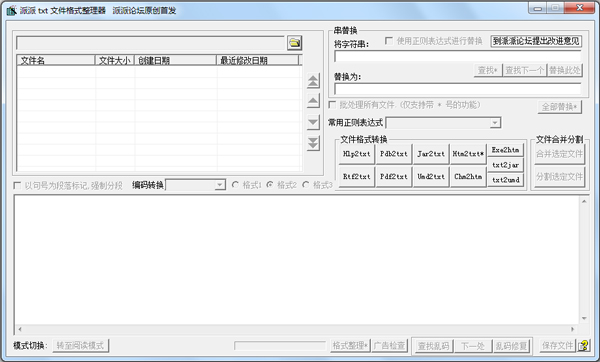Click the 替换为 input field
This screenshot has height=362, width=600.
(x=458, y=89)
